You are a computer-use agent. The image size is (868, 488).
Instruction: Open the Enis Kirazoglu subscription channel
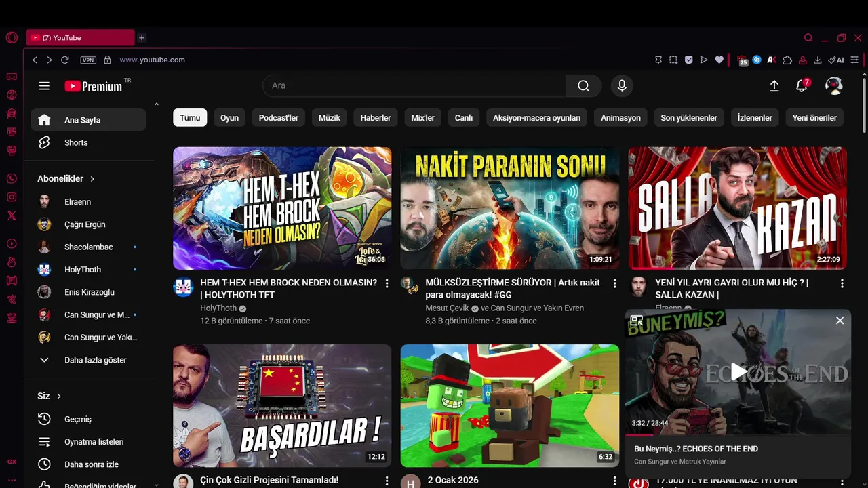pyautogui.click(x=88, y=292)
